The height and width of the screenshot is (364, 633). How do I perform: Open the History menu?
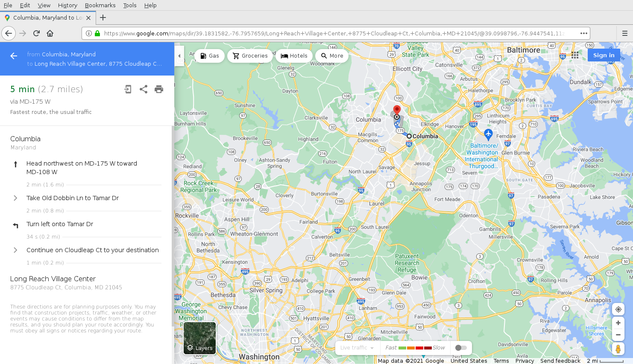pyautogui.click(x=67, y=5)
